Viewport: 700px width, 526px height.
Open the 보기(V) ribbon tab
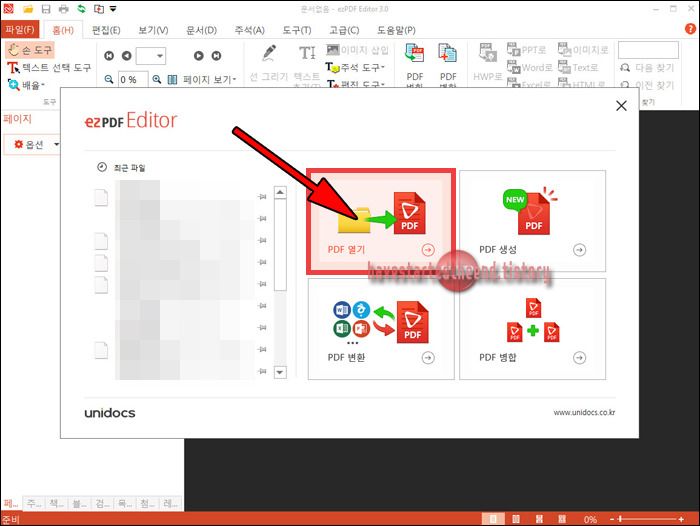tap(153, 30)
